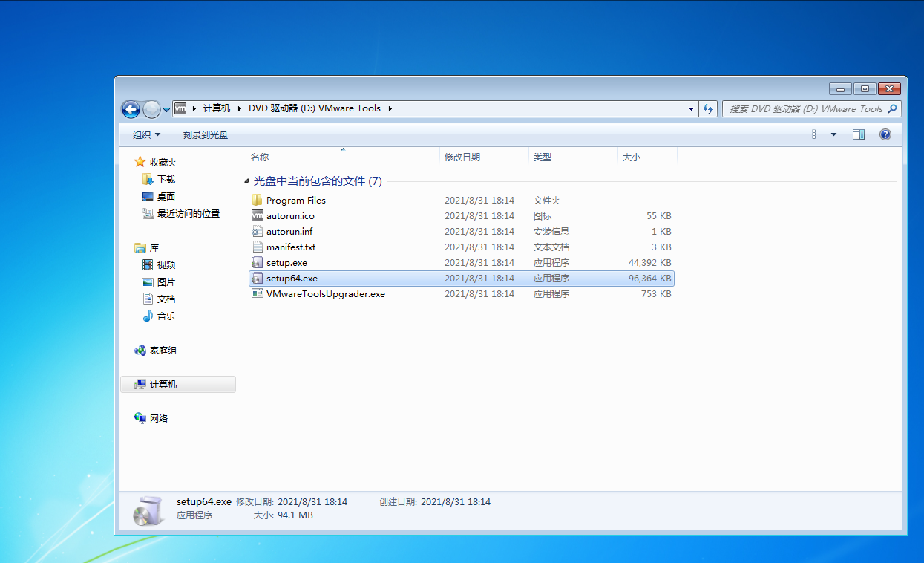The image size is (924, 563).
Task: Click the 44,392 KB size cell
Action: (x=649, y=262)
